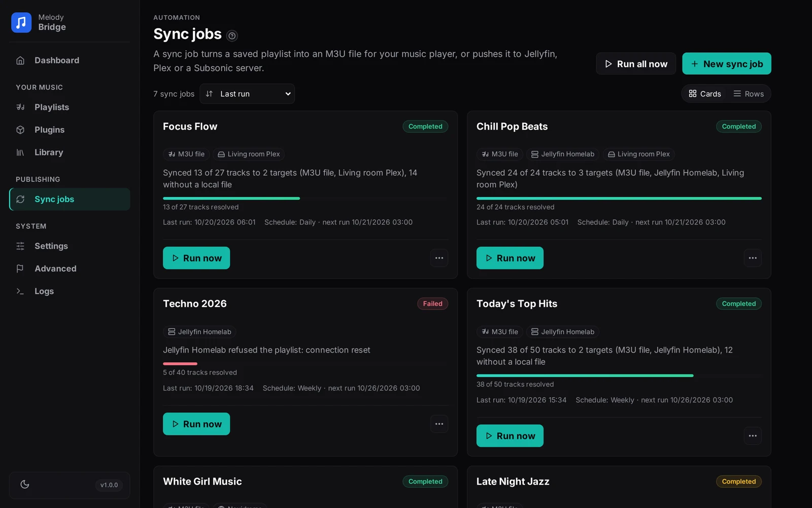Select Sync jobs in the sidebar
Screen dimensions: 812x508
coord(70,199)
